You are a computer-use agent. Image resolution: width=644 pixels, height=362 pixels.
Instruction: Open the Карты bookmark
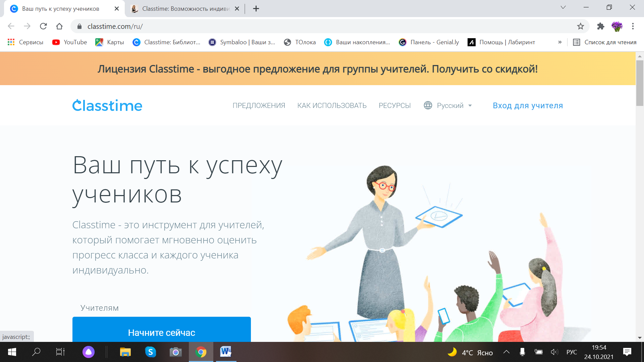tap(110, 42)
